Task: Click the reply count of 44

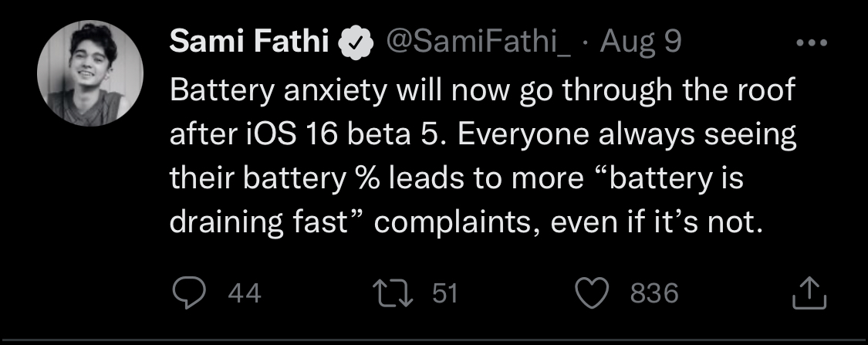Action: coord(245,293)
